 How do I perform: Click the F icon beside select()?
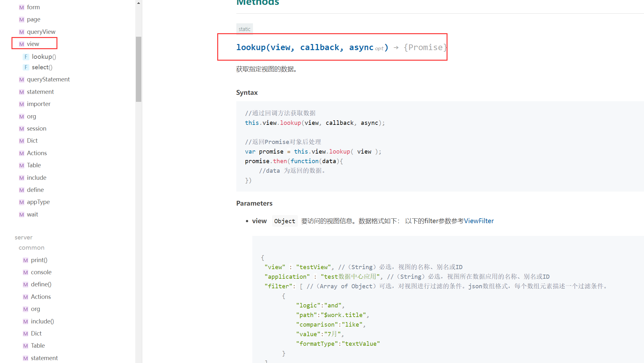tap(26, 67)
